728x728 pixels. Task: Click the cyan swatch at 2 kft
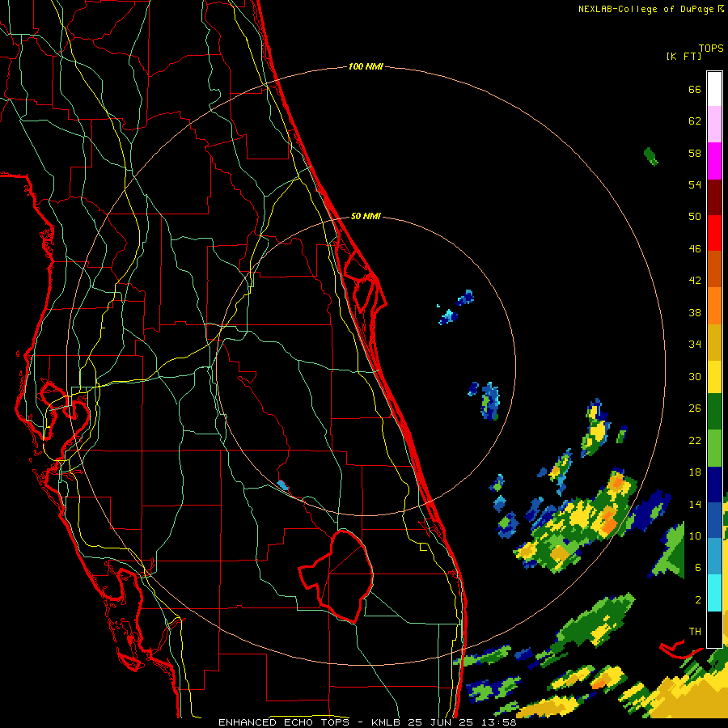point(714,593)
